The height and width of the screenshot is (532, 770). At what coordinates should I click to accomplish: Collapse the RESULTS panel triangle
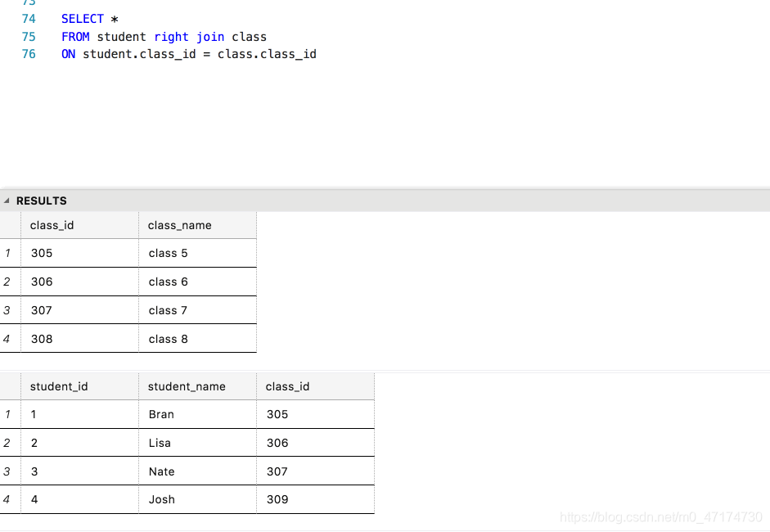pyautogui.click(x=7, y=201)
